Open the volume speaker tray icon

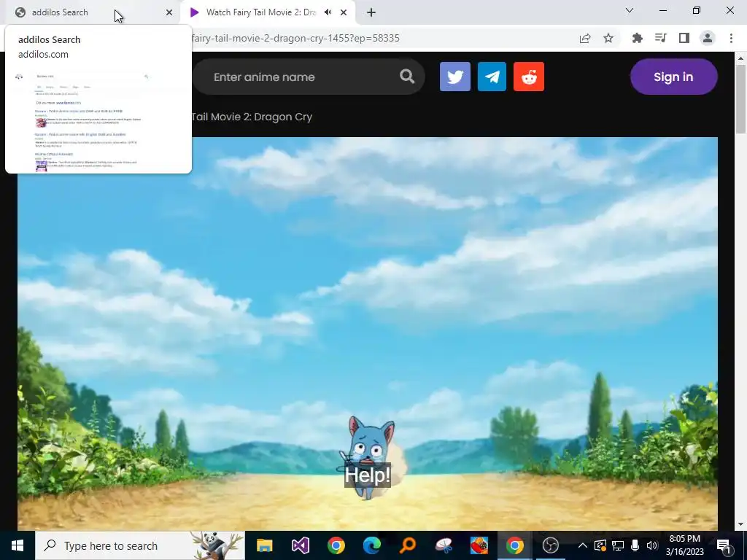coord(652,545)
